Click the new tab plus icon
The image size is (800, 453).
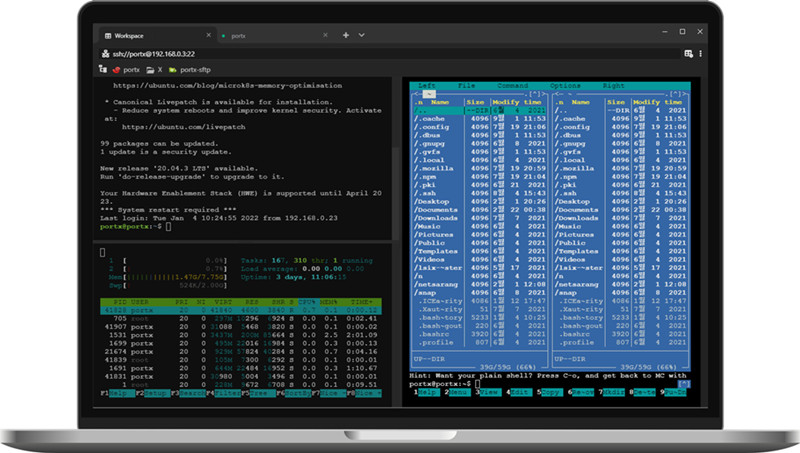coord(346,34)
